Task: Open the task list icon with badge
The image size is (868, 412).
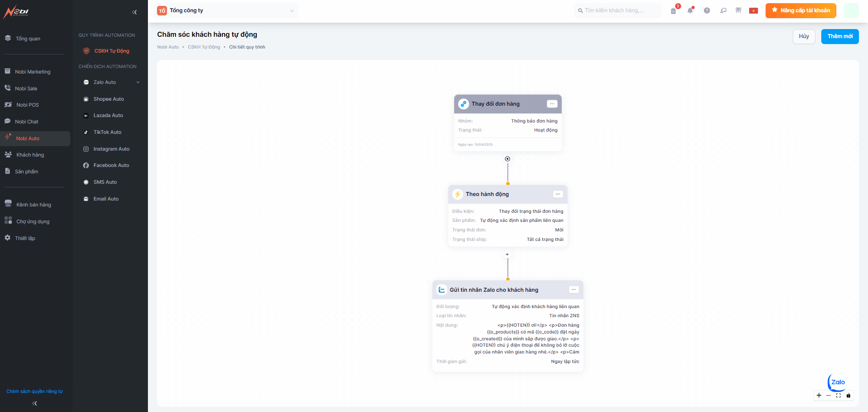Action: [x=673, y=10]
